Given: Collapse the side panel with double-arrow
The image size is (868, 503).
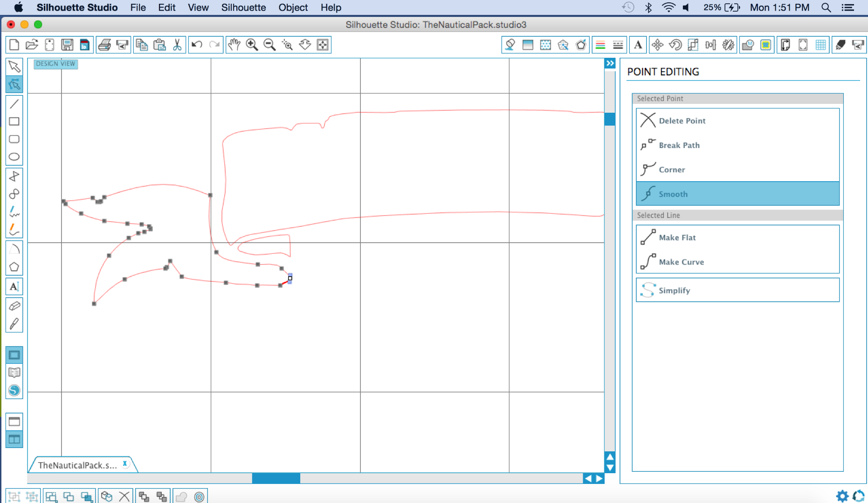Looking at the screenshot, I should [x=610, y=63].
